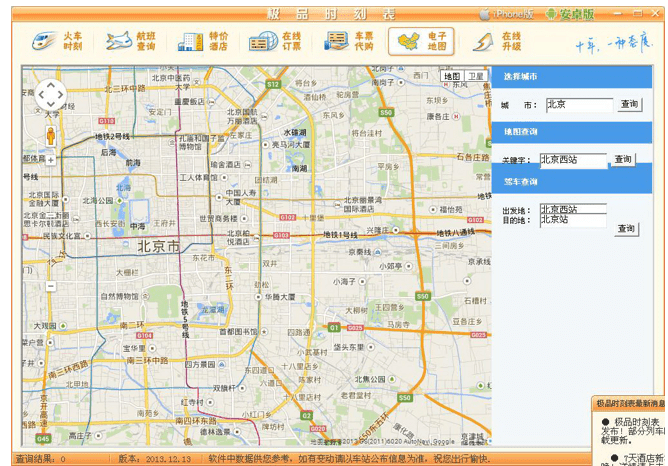Screen dimensions: 668x466
Task: Focus the 出发地 departure input field
Action: click(573, 209)
